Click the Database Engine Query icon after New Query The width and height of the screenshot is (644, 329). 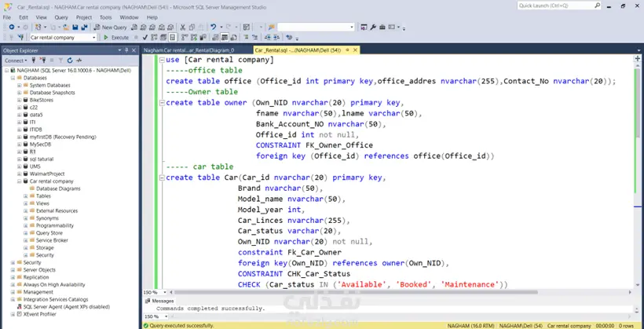pos(134,27)
